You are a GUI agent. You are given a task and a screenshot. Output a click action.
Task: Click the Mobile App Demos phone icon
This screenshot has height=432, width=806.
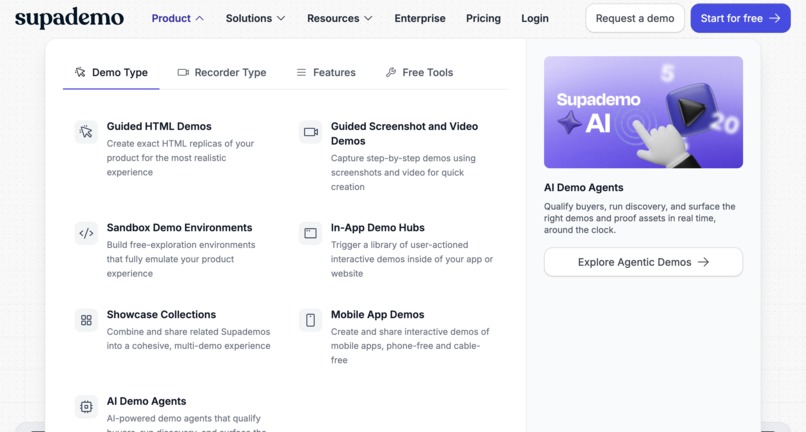click(310, 320)
